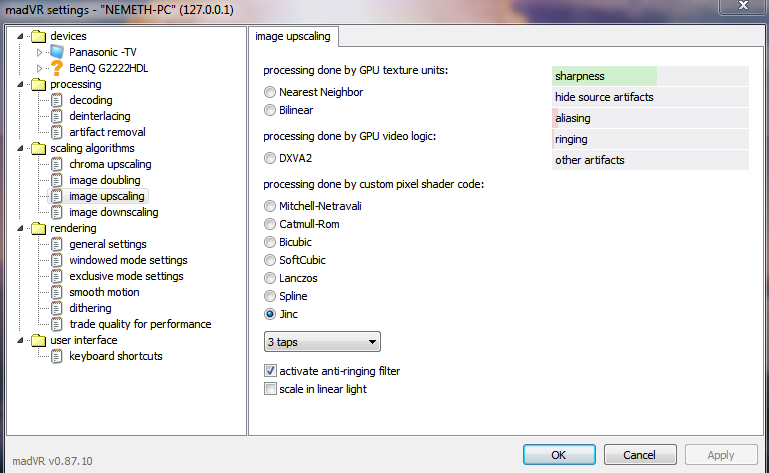Click the devices folder icon
The height and width of the screenshot is (473, 769).
(x=38, y=36)
